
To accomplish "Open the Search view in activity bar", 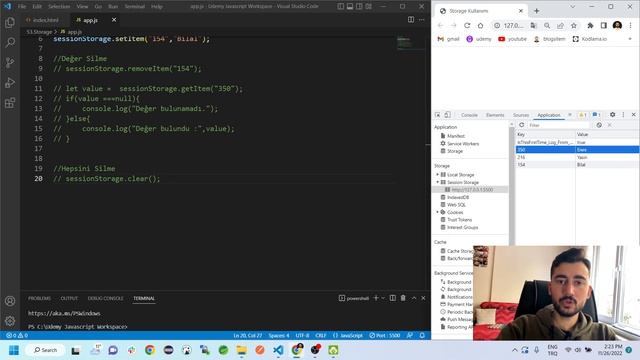I will tap(10, 42).
